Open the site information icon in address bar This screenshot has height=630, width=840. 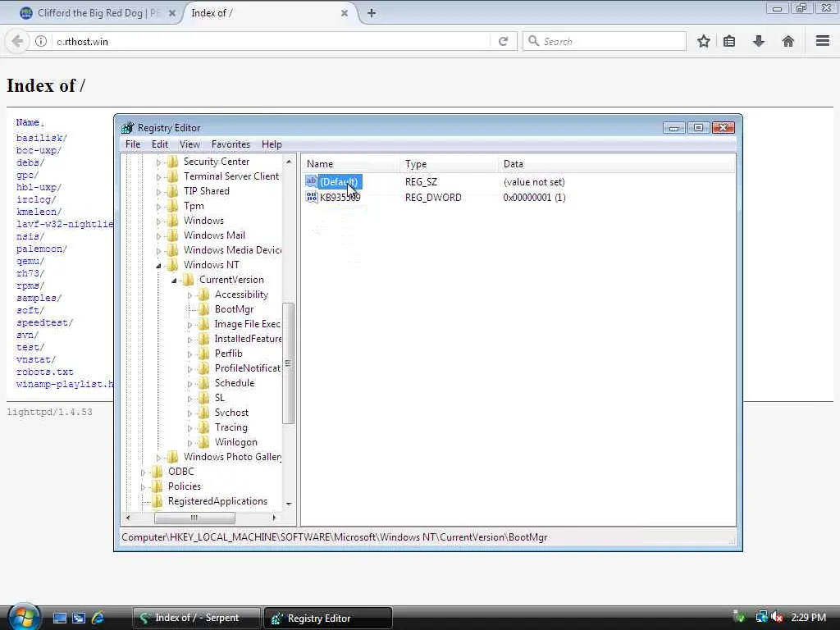[41, 41]
